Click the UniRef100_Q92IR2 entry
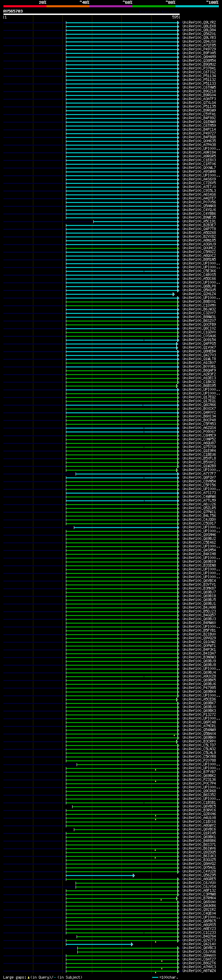The height and width of the screenshot is (980, 222). pos(199,910)
